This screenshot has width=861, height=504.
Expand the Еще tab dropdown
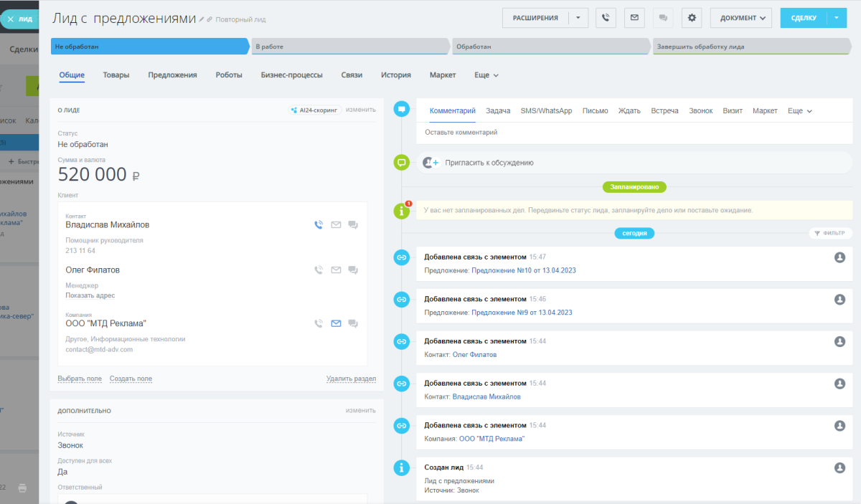click(x=485, y=75)
